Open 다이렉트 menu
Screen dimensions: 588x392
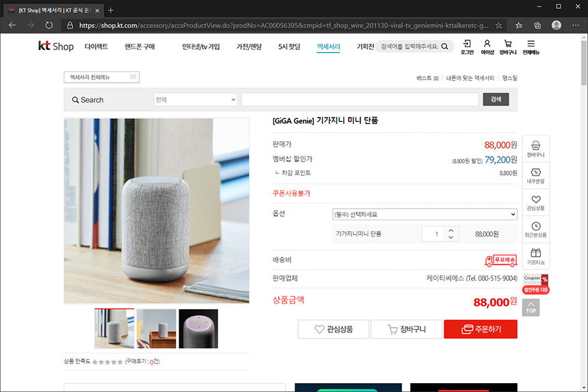point(96,47)
